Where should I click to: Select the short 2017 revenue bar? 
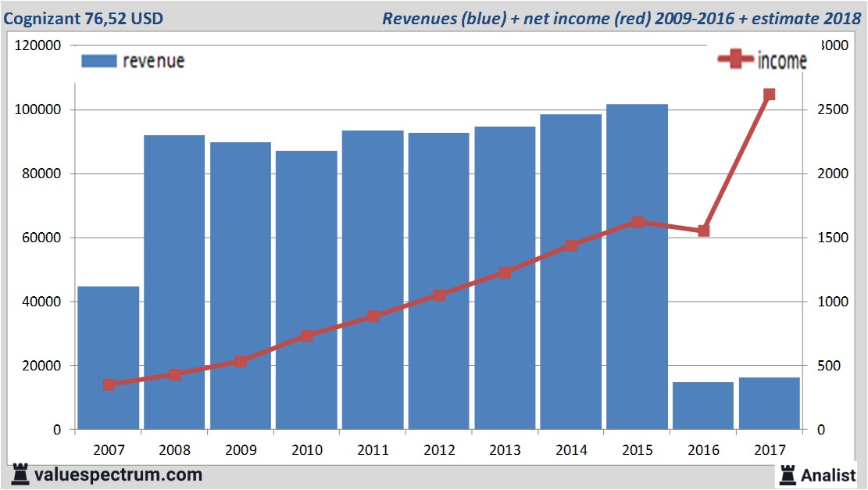point(770,403)
